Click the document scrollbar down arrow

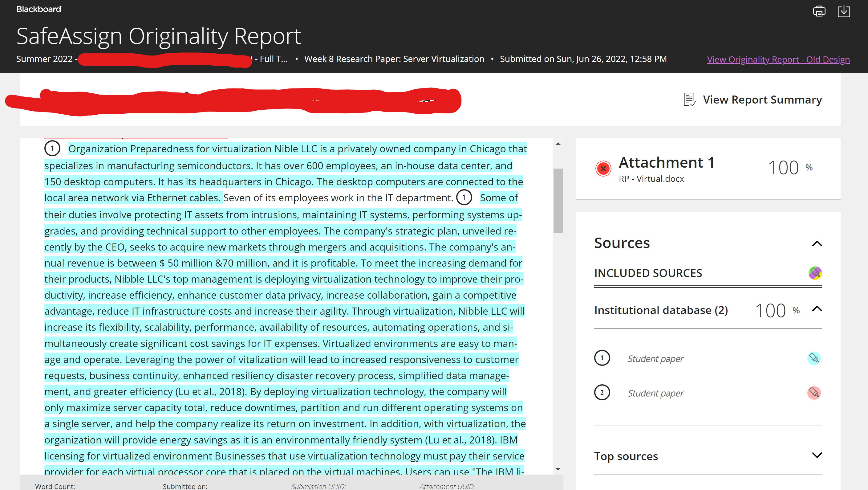pyautogui.click(x=558, y=469)
